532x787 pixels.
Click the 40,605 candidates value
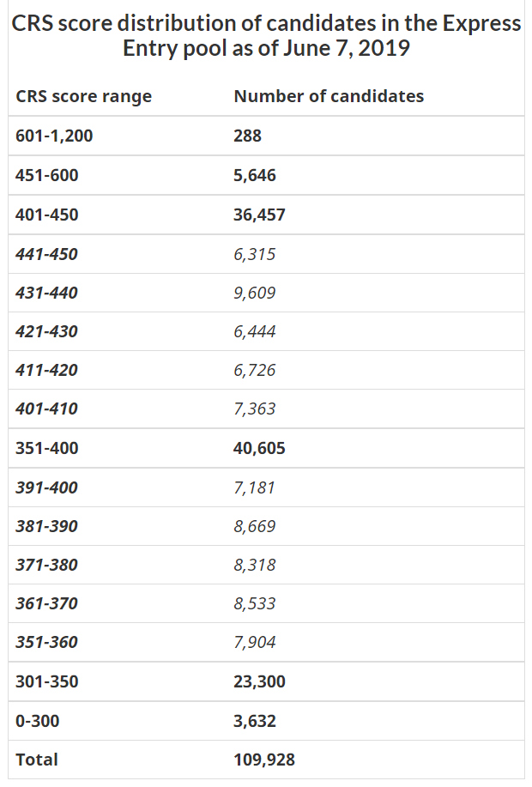(x=259, y=448)
